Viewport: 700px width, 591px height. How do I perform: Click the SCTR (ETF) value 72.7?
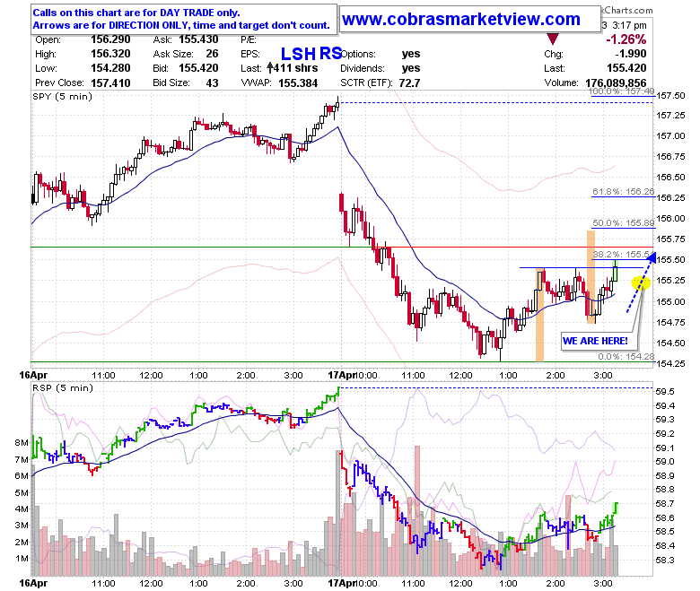409,83
